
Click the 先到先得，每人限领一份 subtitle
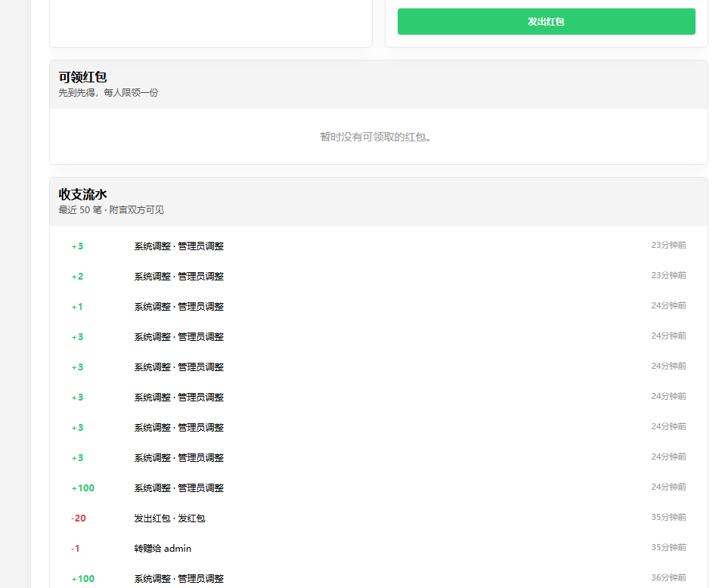click(x=108, y=92)
